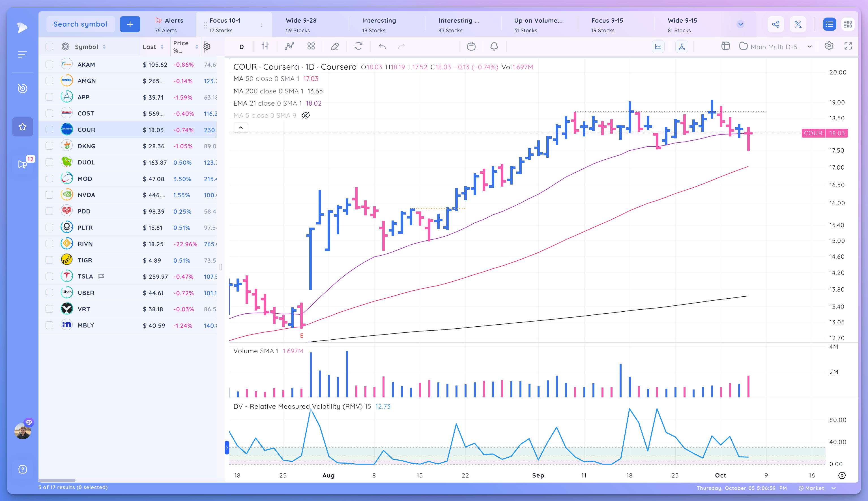Show hidden MA 5 indicator eye icon
This screenshot has height=501, width=868.
(x=306, y=115)
